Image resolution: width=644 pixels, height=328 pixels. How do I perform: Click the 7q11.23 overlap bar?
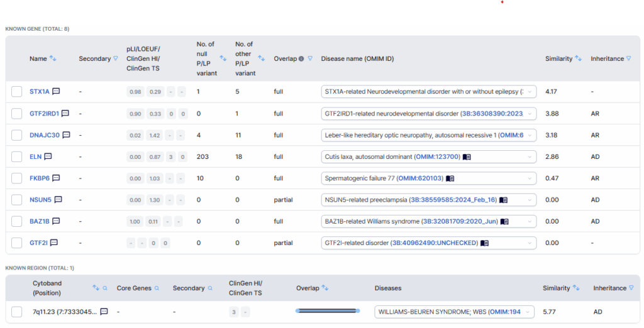click(328, 311)
